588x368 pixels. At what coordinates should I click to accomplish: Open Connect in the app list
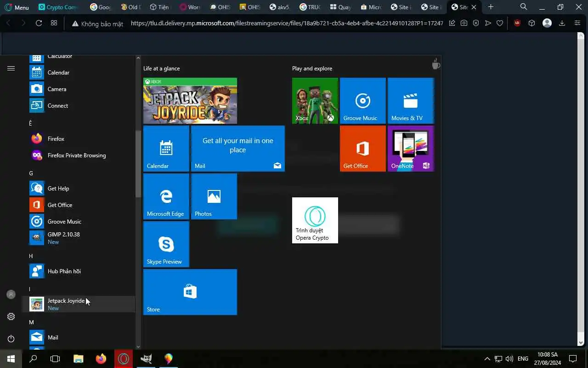[79, 106]
